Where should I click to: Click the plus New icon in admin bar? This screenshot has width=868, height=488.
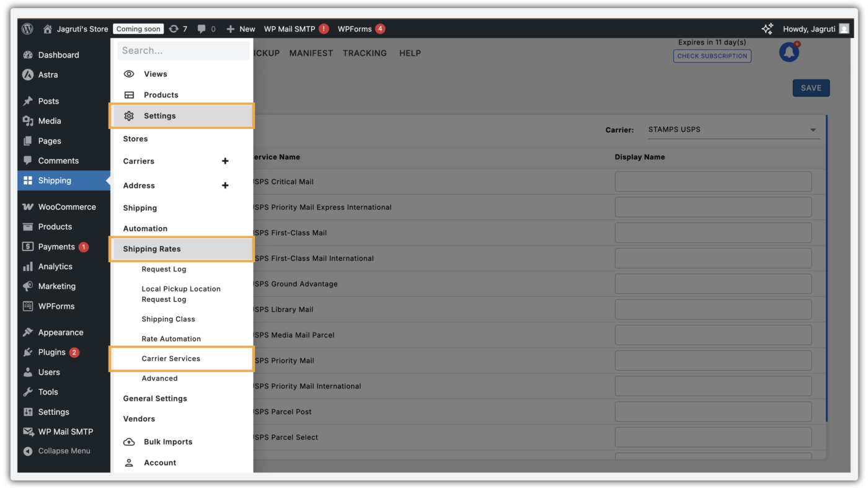[x=231, y=29]
